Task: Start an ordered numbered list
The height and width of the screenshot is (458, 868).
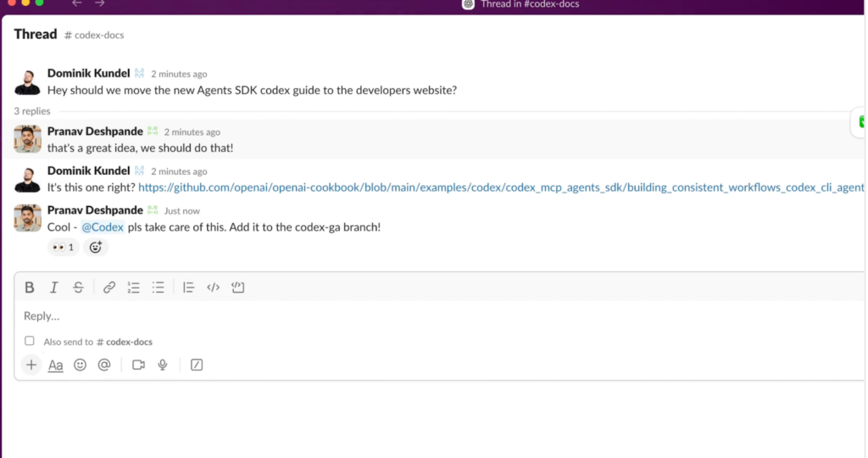Action: point(133,288)
